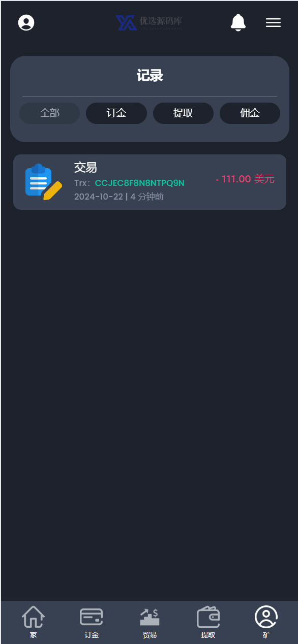The image size is (298, 644).
Task: Open the user avatar icon in header
Action: click(26, 22)
